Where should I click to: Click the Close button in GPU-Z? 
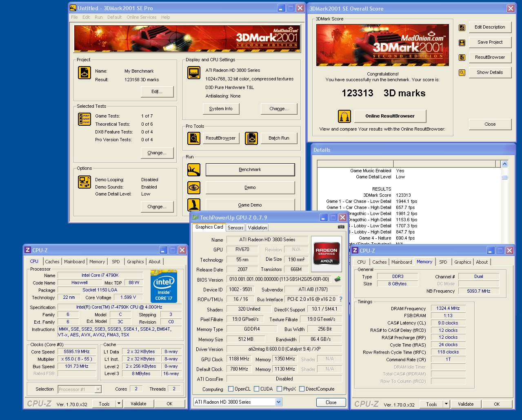pyautogui.click(x=331, y=402)
